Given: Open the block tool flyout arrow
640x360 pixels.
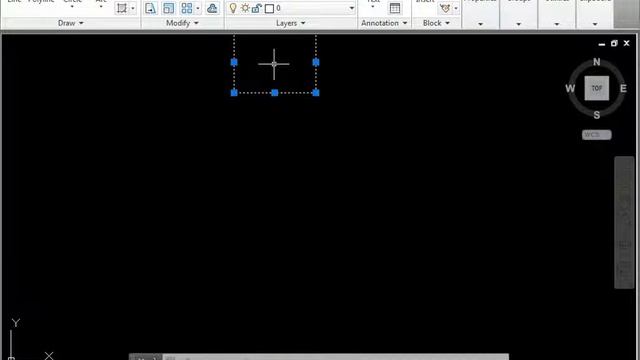Looking at the screenshot, I should coord(456,8).
